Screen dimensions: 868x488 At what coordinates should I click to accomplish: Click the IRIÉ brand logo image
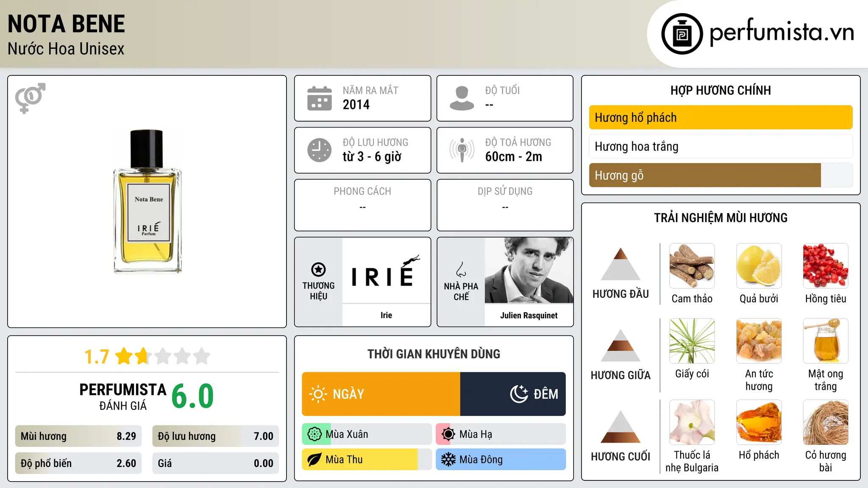tap(386, 270)
